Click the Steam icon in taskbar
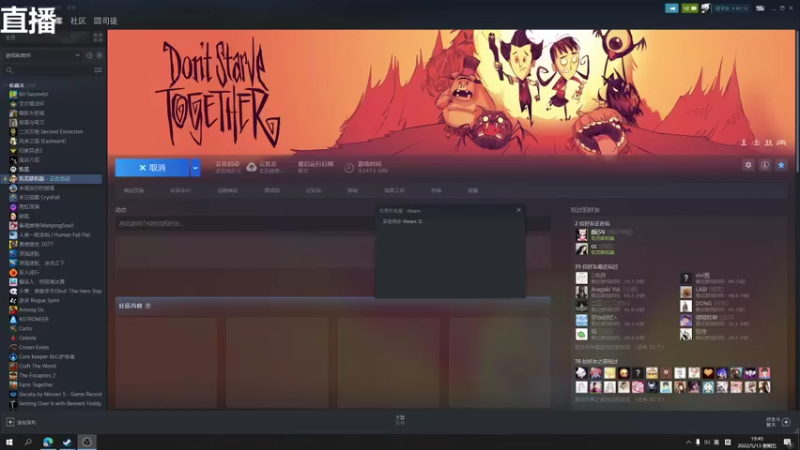The height and width of the screenshot is (450, 800). 67,442
